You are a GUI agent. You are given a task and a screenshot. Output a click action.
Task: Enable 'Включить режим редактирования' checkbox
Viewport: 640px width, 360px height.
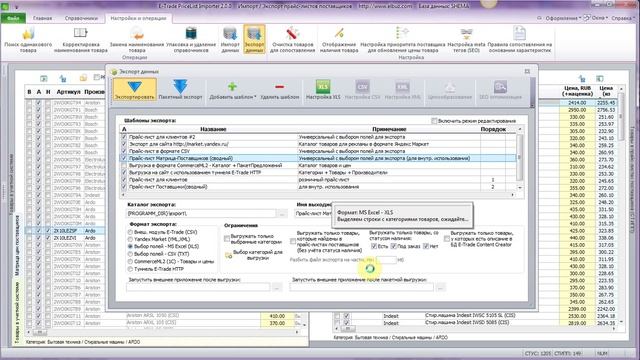[x=434, y=121]
